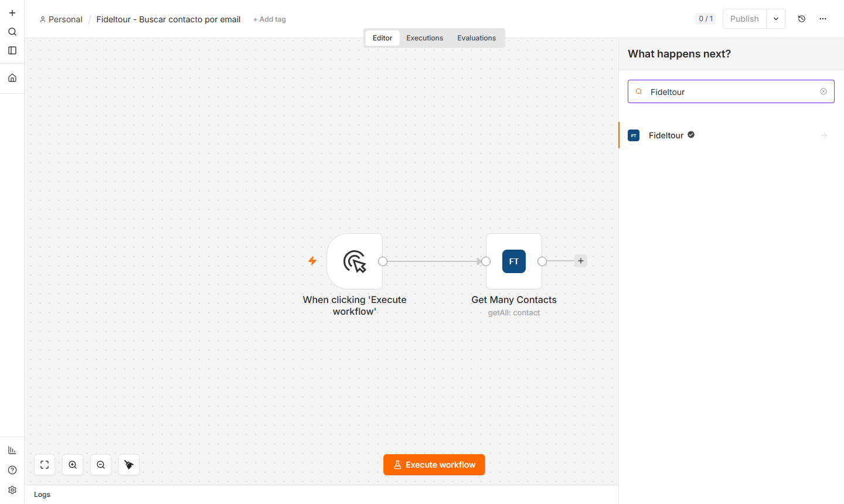Open workflow version history

point(802,19)
